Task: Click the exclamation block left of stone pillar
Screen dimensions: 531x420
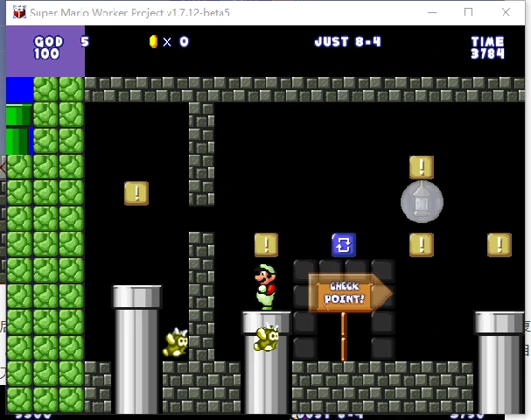Action: click(x=136, y=193)
